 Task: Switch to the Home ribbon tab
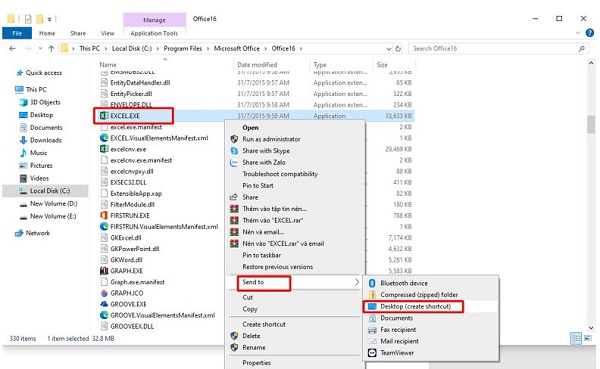[x=47, y=33]
